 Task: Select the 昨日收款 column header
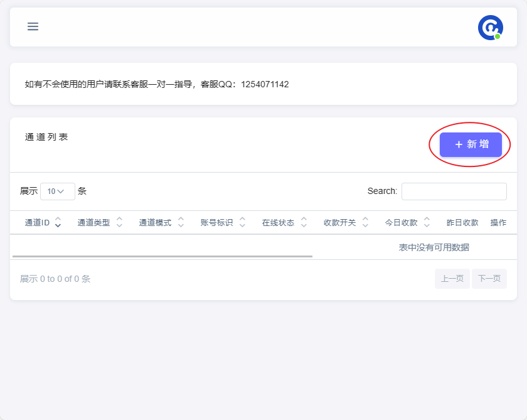coord(464,222)
